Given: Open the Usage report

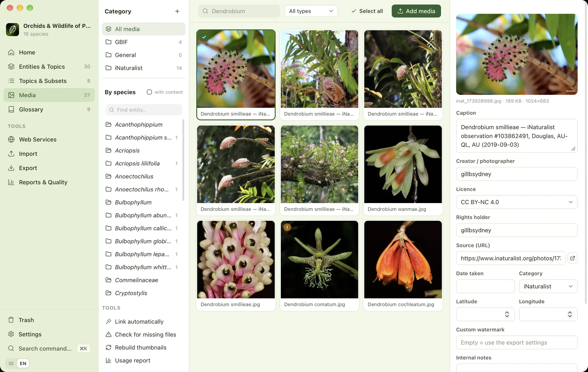Looking at the screenshot, I should (143, 361).
